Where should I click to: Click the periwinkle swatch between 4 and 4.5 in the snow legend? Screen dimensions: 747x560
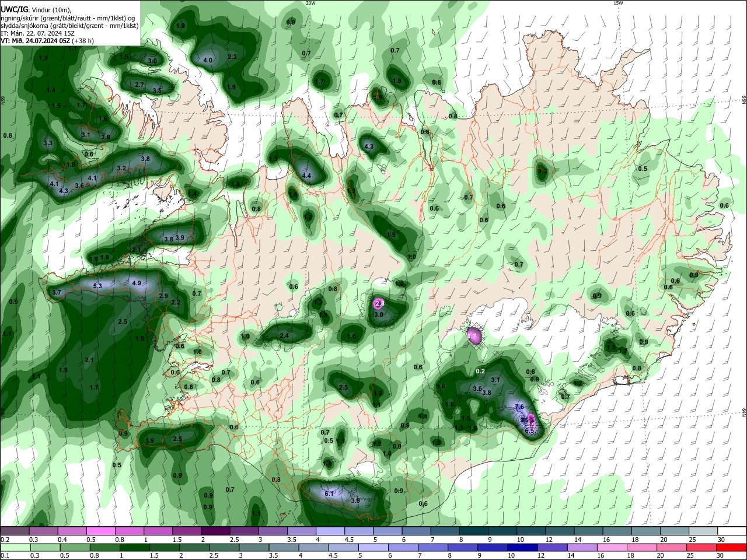(330, 531)
